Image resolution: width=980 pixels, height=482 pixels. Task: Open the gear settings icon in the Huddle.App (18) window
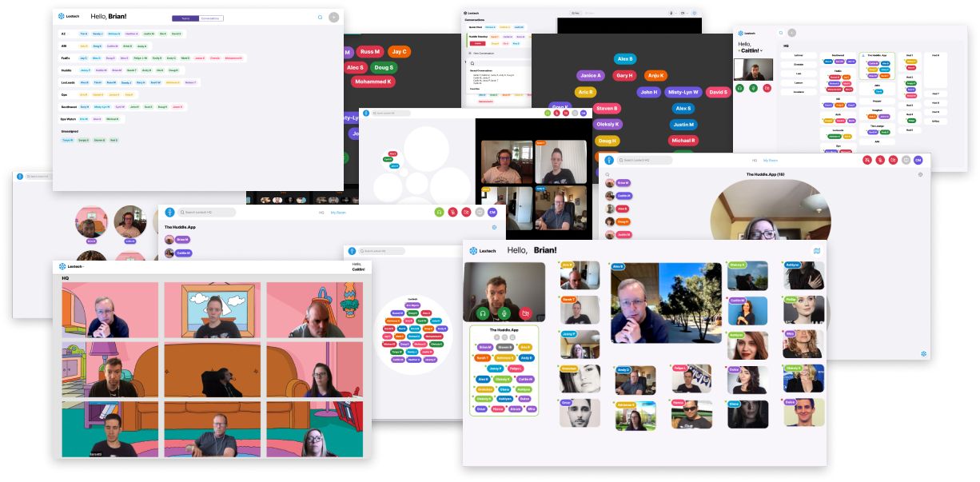tap(920, 174)
